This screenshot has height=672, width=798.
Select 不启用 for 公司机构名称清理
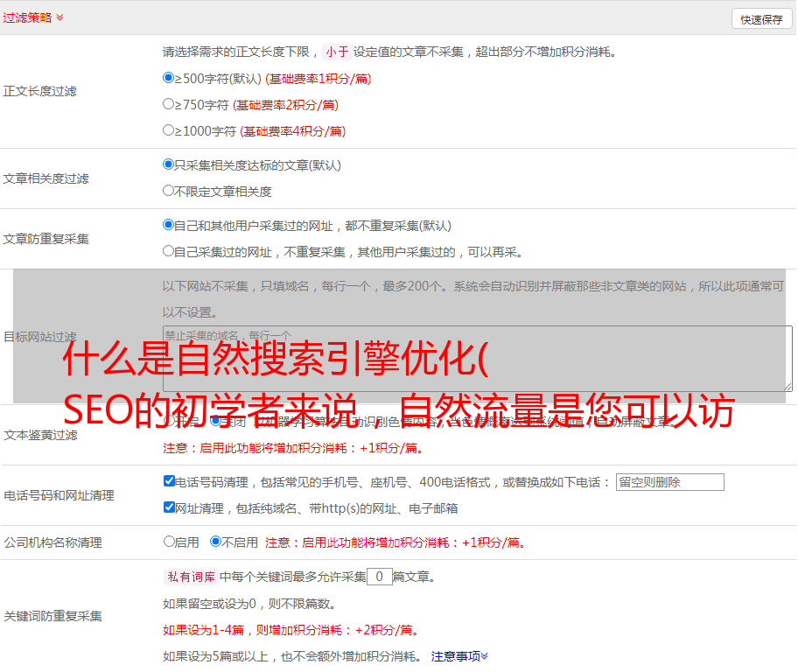click(x=216, y=542)
